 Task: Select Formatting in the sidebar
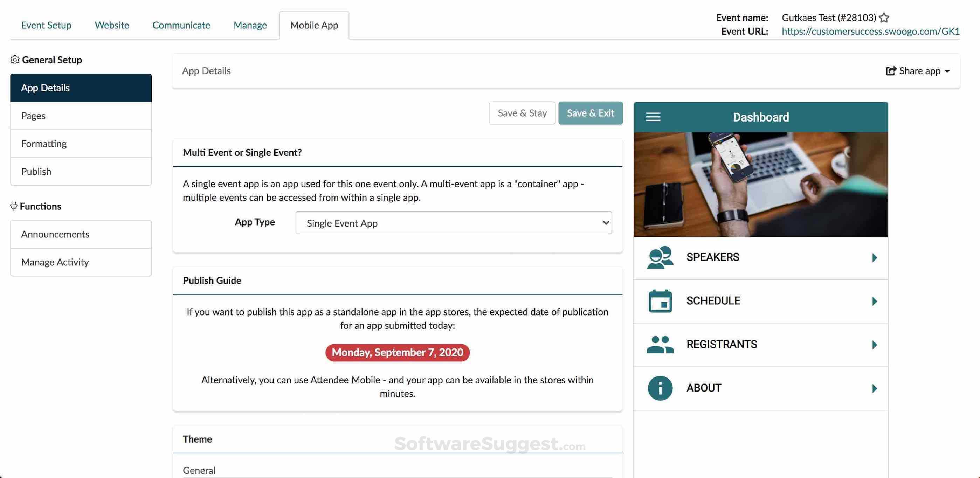point(43,143)
